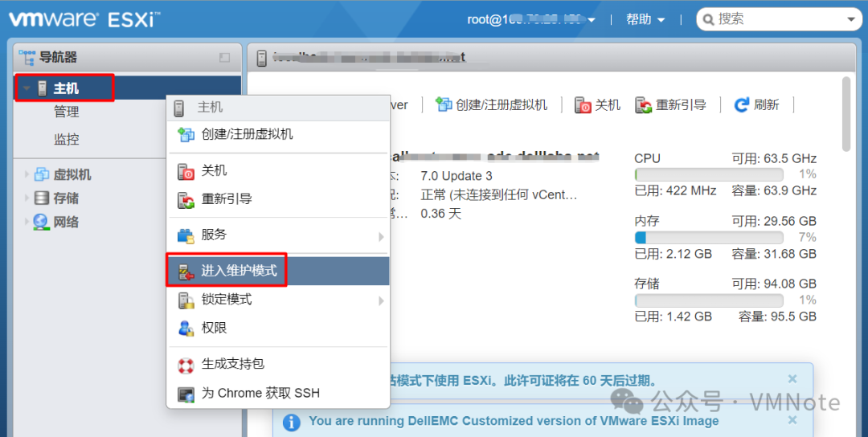
Task: Open the Lockdown mode submenu arrow
Action: click(x=381, y=301)
